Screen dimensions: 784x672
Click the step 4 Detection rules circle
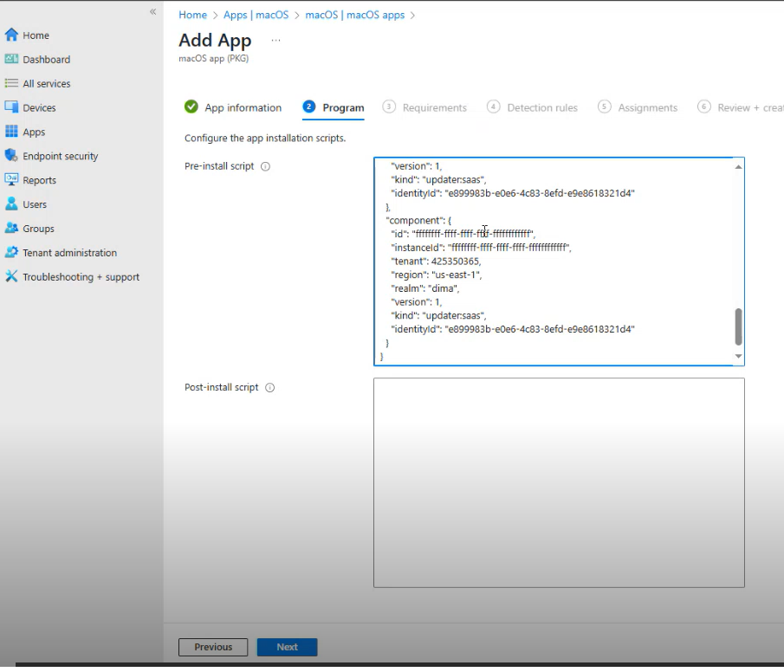click(493, 107)
